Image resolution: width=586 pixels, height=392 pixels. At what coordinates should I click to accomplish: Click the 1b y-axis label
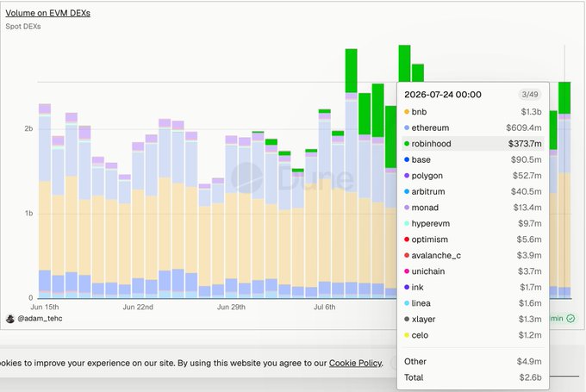coord(28,214)
